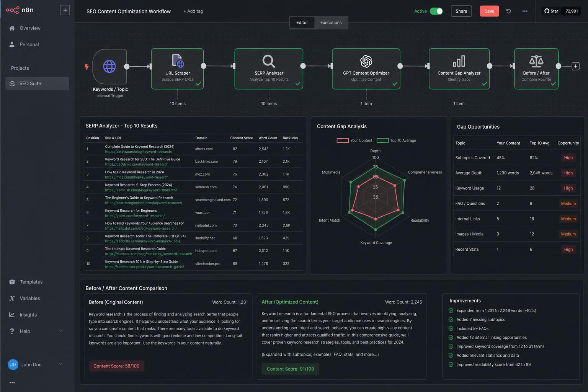The width and height of the screenshot is (588, 392).
Task: Open Overview from the sidebar
Action: (x=30, y=28)
